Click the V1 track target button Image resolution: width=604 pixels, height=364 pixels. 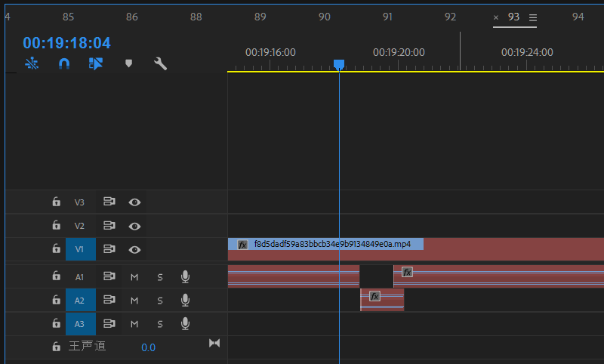[79, 249]
